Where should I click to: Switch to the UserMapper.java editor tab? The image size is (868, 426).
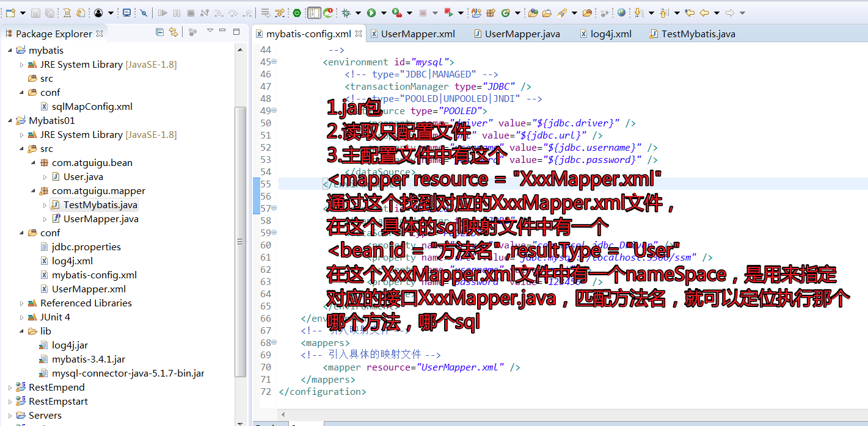coord(516,34)
